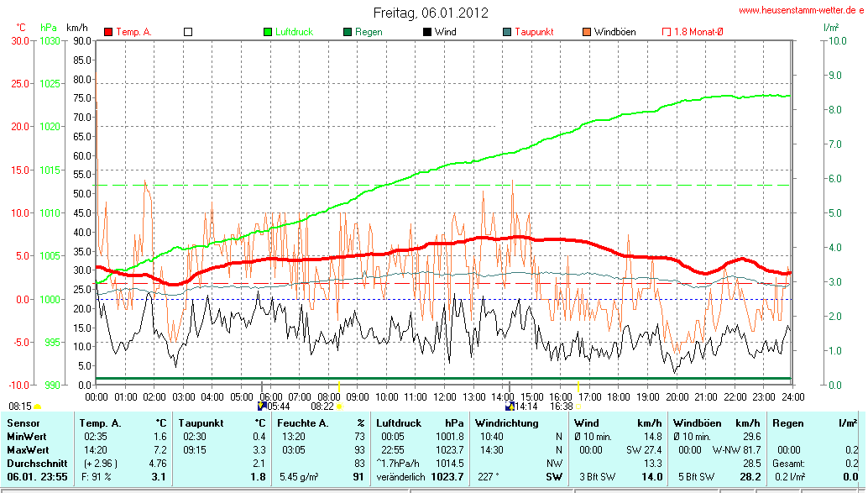Click the red Temp. A. legend square
Image resolution: width=868 pixels, height=493 pixels.
[x=108, y=32]
